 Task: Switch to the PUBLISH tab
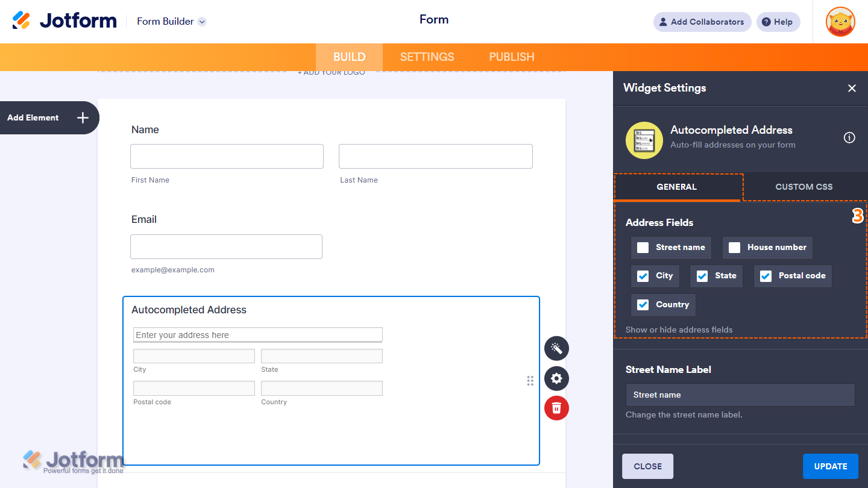[x=512, y=57]
